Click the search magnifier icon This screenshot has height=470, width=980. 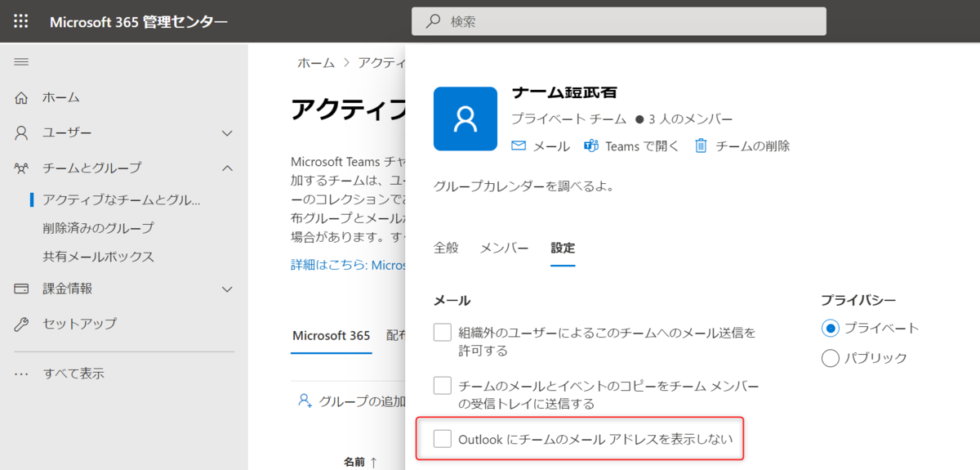[434, 21]
